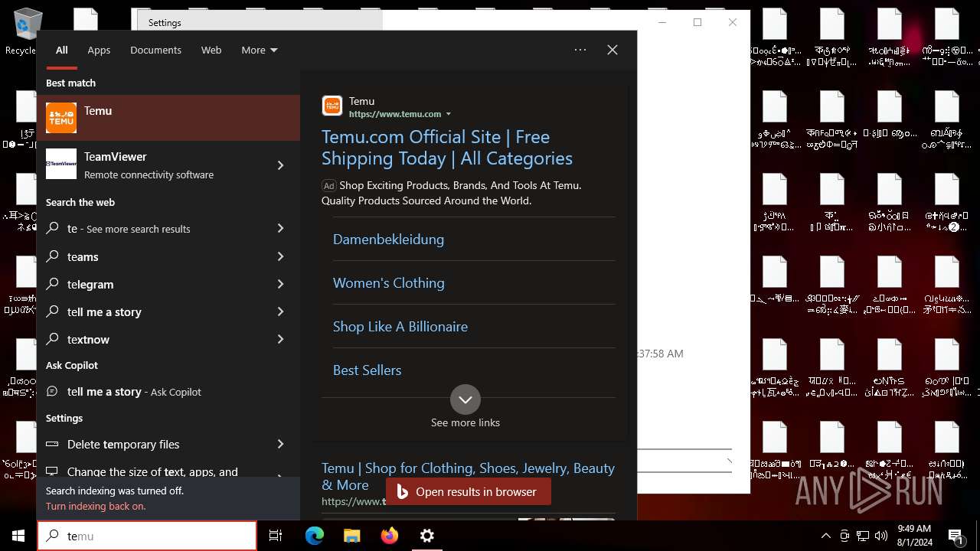The image size is (980, 551).
Task: Open the More filter dropdown
Action: pyautogui.click(x=259, y=50)
